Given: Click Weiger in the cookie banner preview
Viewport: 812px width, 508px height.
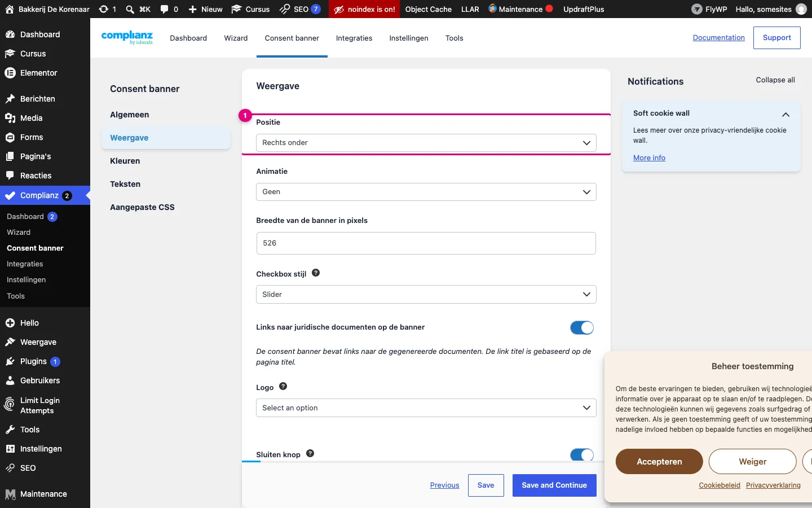Looking at the screenshot, I should tap(753, 462).
